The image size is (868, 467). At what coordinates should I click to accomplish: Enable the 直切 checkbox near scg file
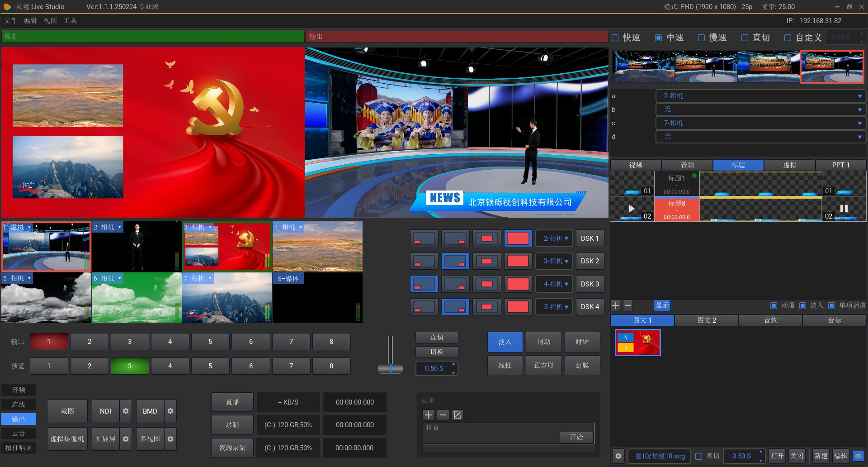click(x=699, y=456)
